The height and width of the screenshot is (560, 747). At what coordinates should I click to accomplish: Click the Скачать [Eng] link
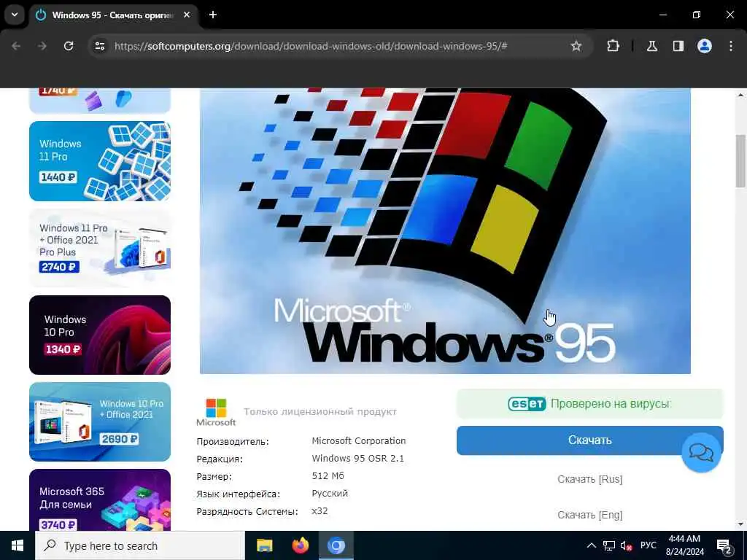tap(589, 515)
